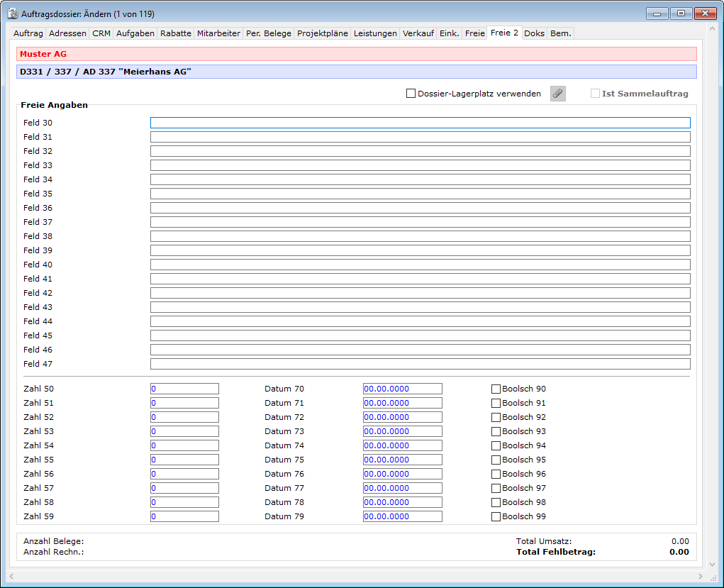724x588 pixels.
Task: Switch to the Auftrag tab
Action: 28,33
